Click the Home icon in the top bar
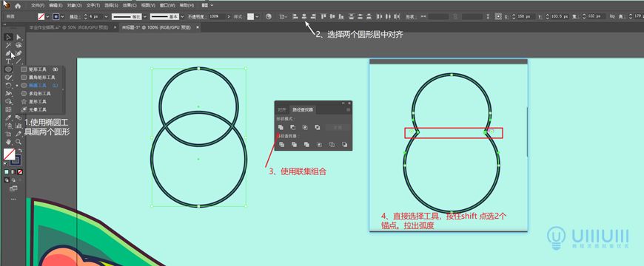644x266 pixels. tap(18, 6)
